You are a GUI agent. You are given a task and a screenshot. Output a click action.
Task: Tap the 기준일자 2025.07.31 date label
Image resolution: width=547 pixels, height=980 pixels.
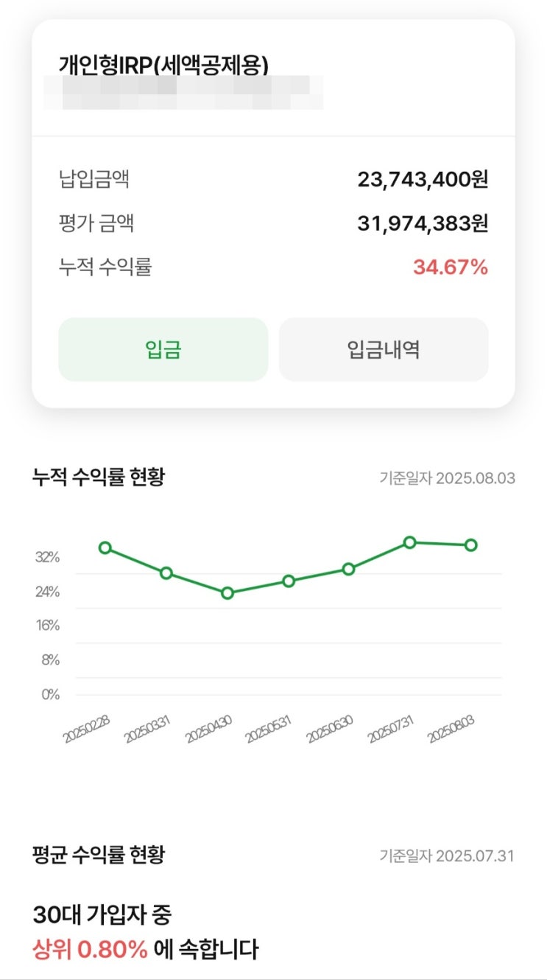[x=447, y=856]
